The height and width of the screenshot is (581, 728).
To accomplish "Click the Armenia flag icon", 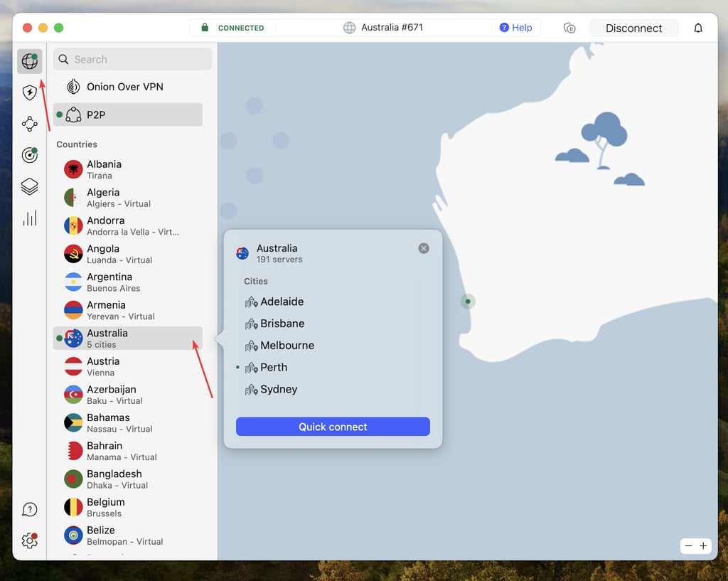I will pyautogui.click(x=73, y=310).
